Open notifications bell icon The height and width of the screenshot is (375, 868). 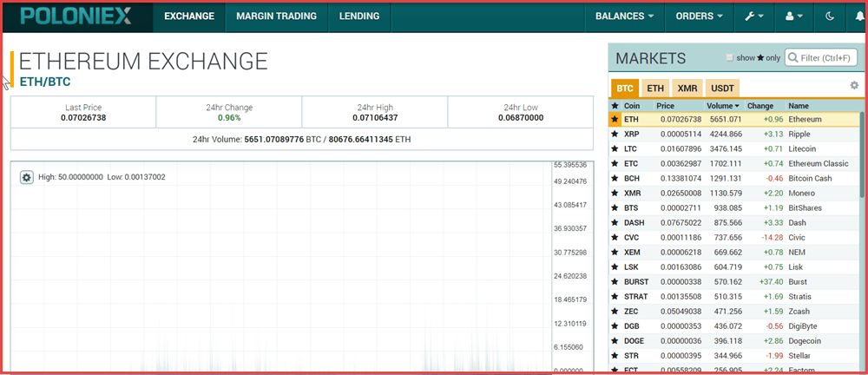[x=858, y=16]
